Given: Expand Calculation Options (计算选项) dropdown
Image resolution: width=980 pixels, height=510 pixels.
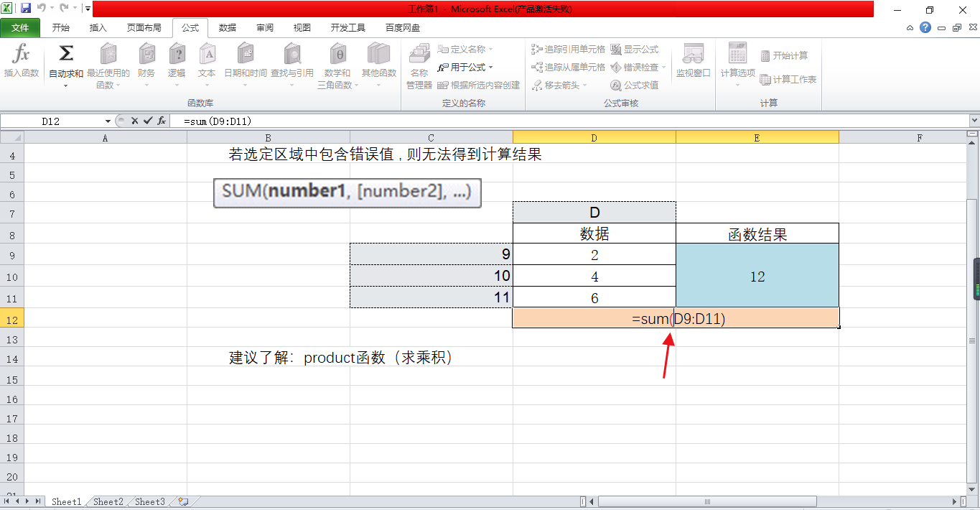Looking at the screenshot, I should click(x=737, y=85).
